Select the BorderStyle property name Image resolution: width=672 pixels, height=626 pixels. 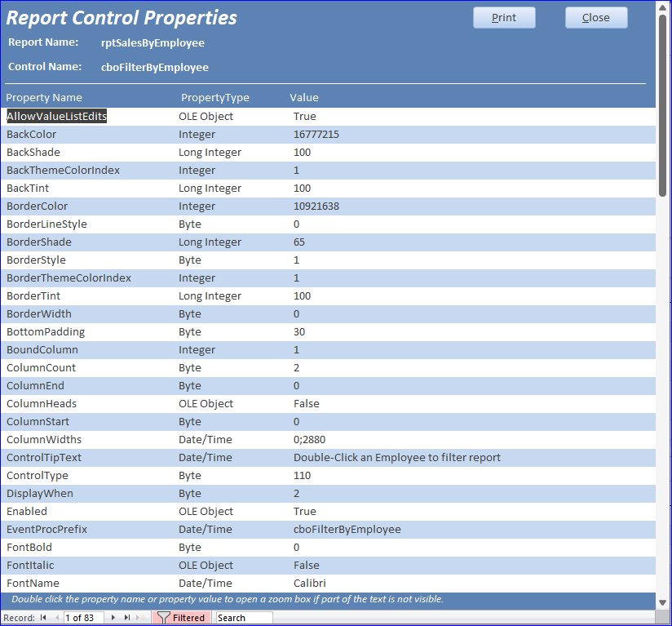36,260
